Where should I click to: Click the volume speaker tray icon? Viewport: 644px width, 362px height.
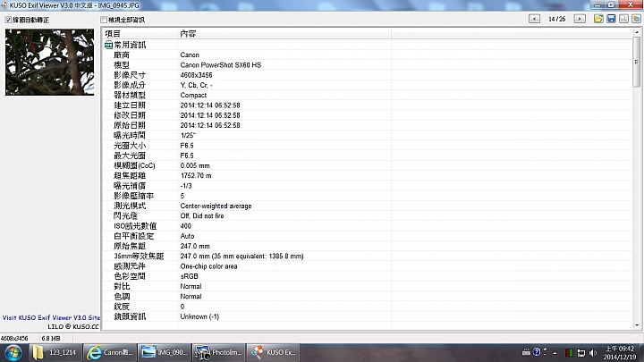[592, 352]
